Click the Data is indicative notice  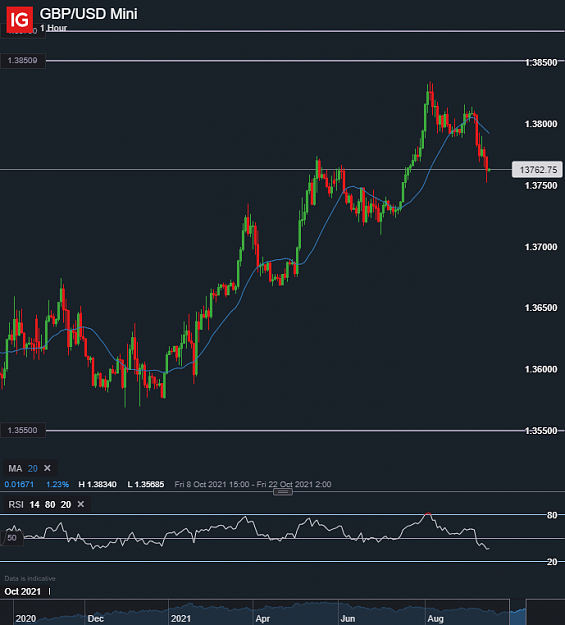pyautogui.click(x=30, y=578)
